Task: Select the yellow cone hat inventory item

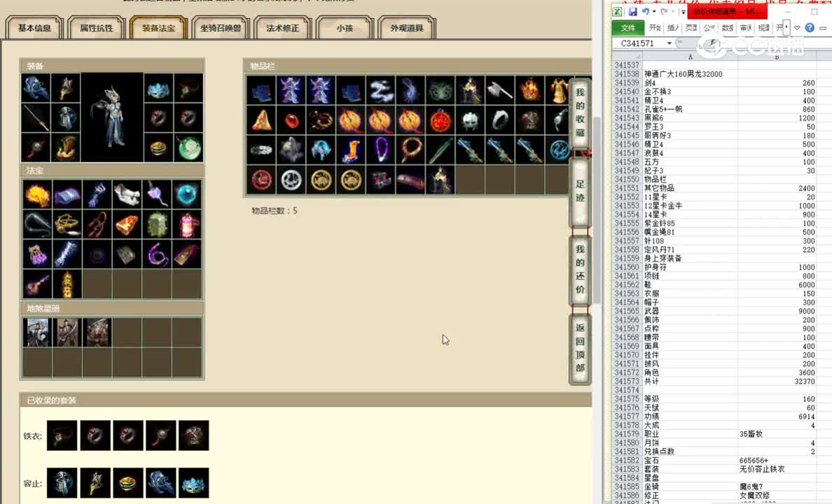Action: 261,120
